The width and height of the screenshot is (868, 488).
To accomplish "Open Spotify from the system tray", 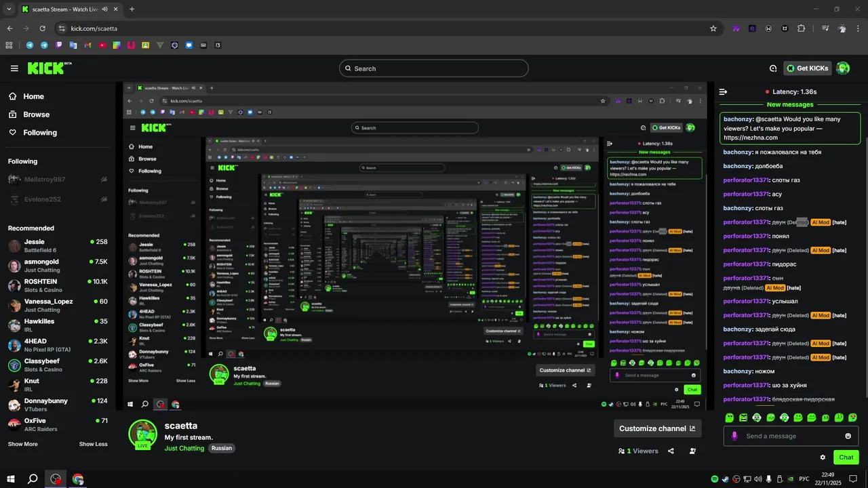I will click(x=715, y=479).
